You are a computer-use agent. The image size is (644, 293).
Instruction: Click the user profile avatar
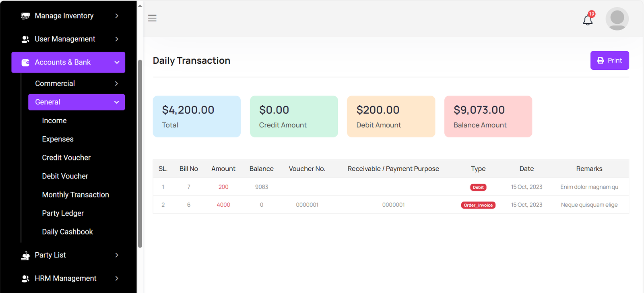(x=617, y=19)
